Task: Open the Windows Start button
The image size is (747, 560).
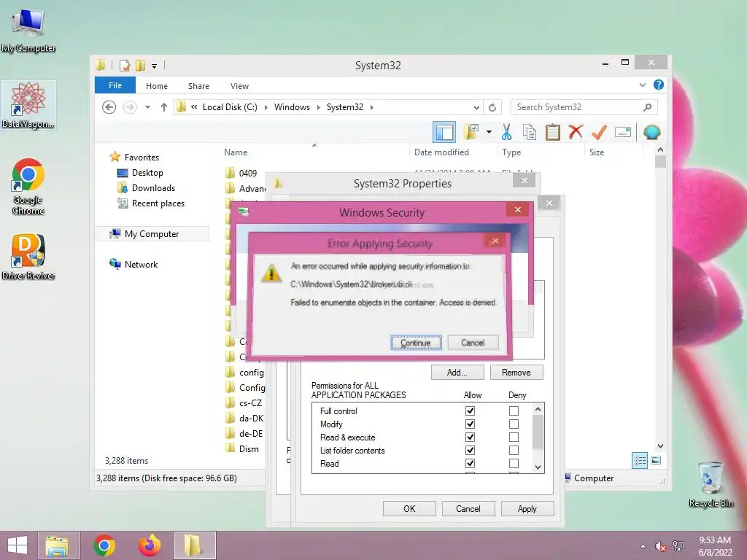Action: tap(18, 545)
